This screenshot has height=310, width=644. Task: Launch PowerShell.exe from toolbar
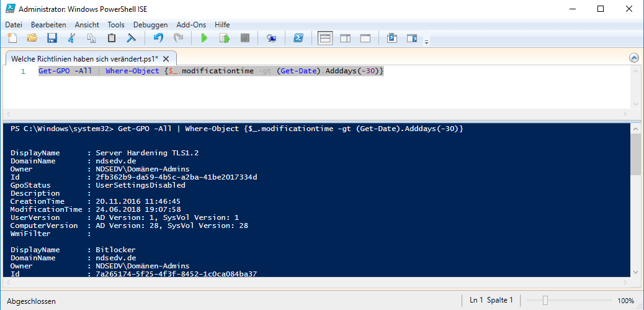[298, 39]
